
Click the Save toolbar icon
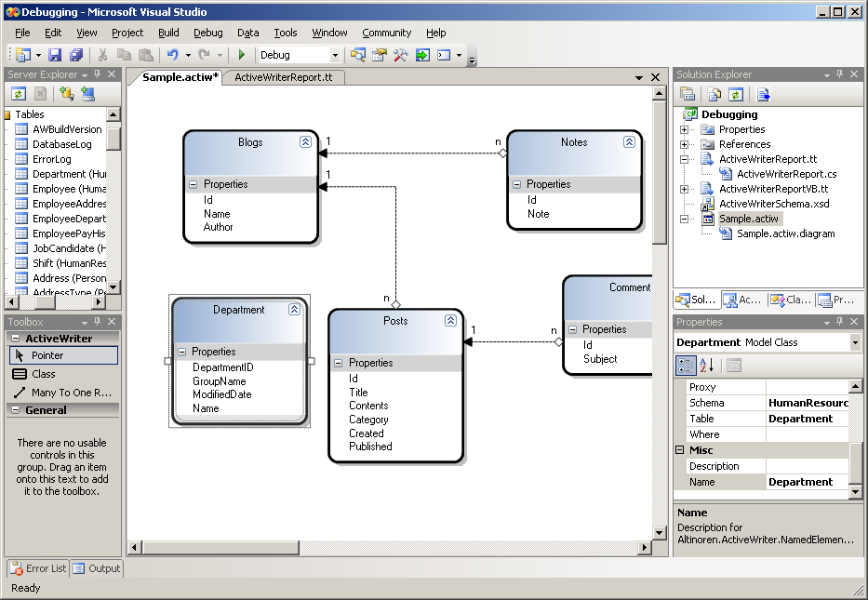pyautogui.click(x=55, y=55)
